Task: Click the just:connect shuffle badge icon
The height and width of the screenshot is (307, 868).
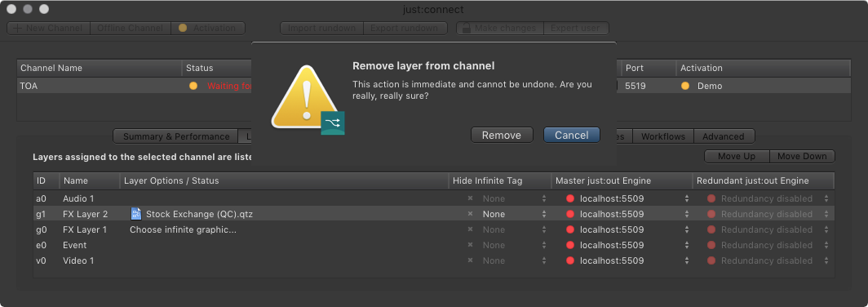Action: [x=333, y=123]
